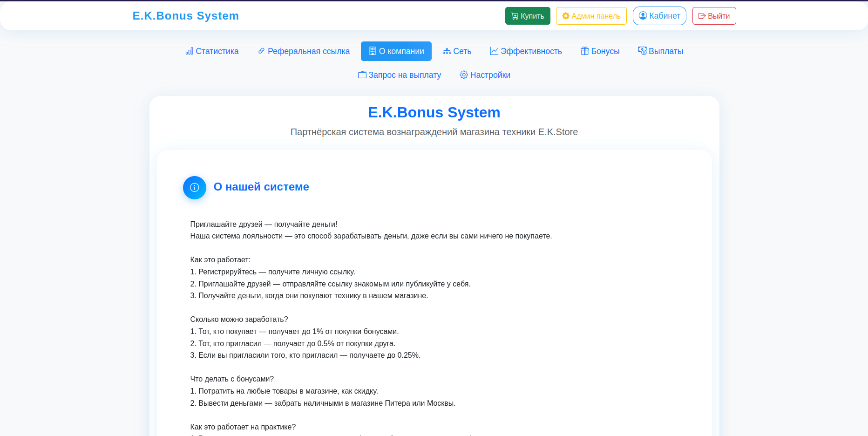Show the Выплаты tab

660,51
